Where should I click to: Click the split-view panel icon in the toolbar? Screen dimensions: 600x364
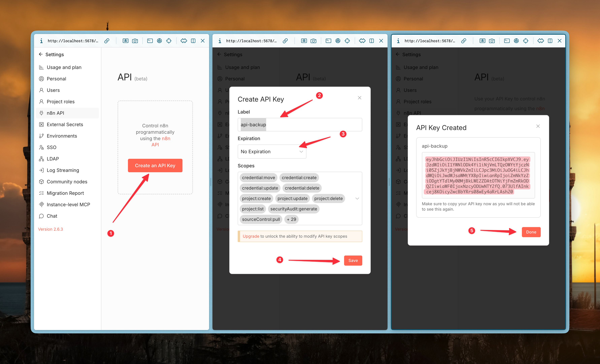pos(193,41)
